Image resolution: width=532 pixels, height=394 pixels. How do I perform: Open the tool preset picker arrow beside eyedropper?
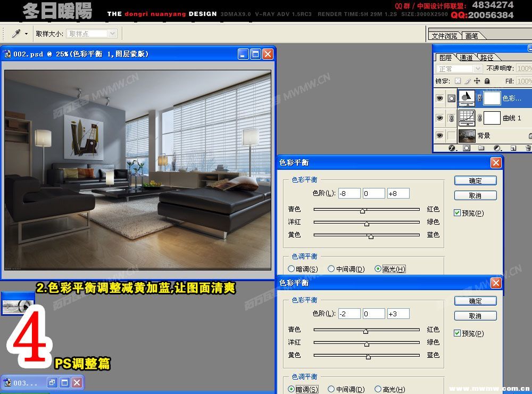coord(26,34)
